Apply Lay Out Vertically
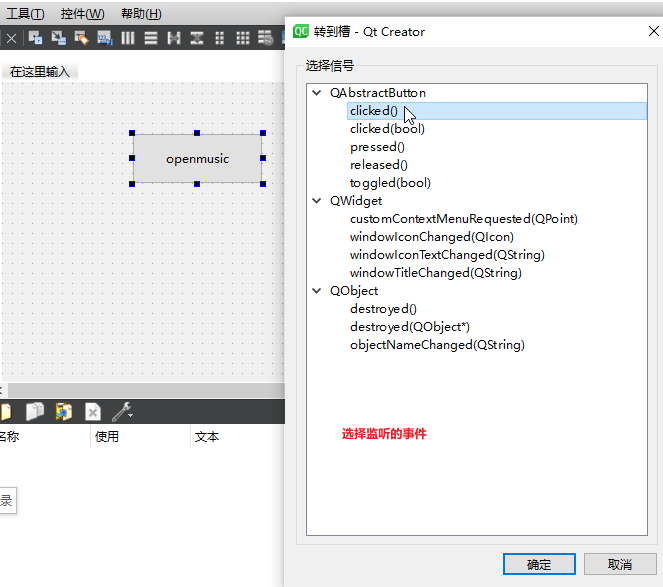663x587 pixels. [151, 38]
